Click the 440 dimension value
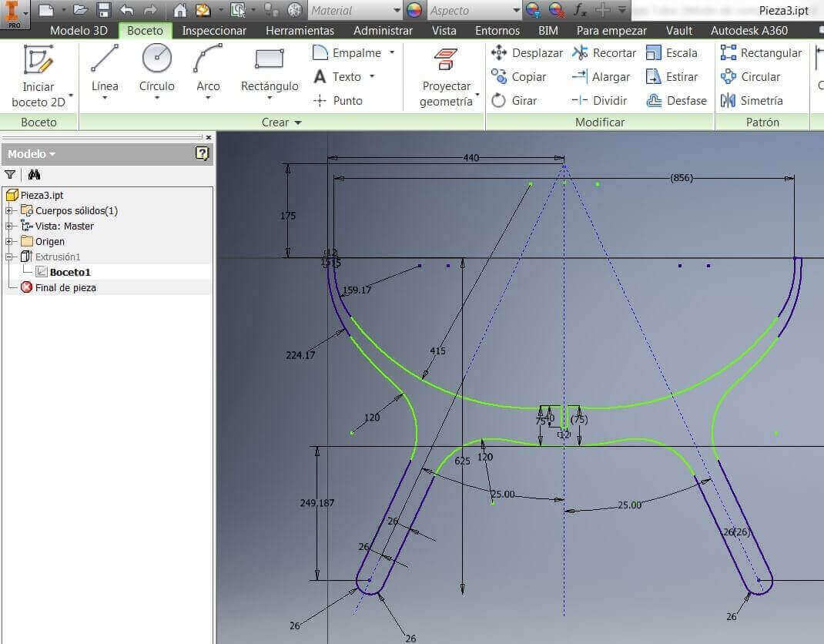The image size is (824, 644). tap(471, 158)
